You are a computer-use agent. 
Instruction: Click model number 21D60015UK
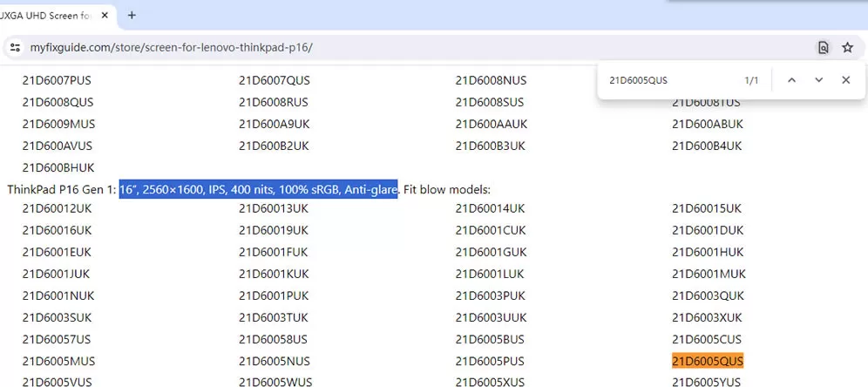tap(707, 208)
